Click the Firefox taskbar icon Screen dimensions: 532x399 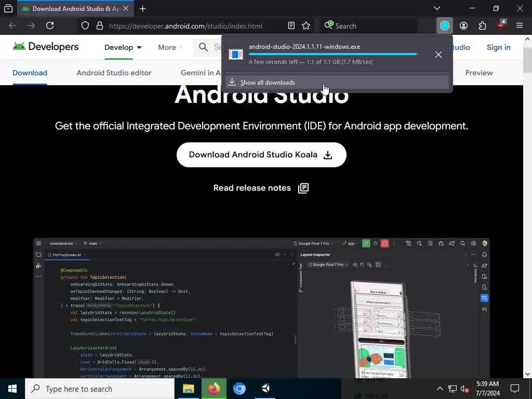(214, 389)
